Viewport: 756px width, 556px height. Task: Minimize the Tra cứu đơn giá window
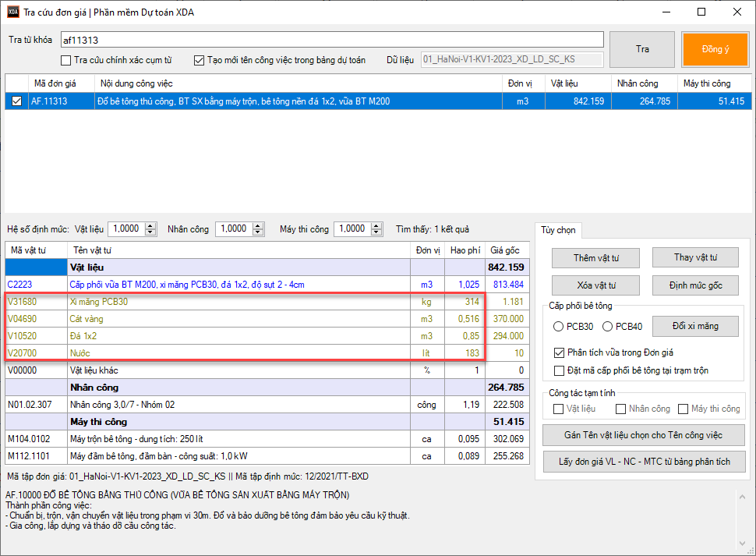[x=666, y=12]
